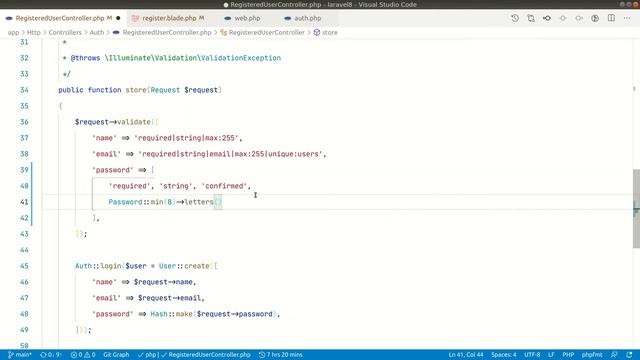Switch to the auth.php tab

pos(307,18)
